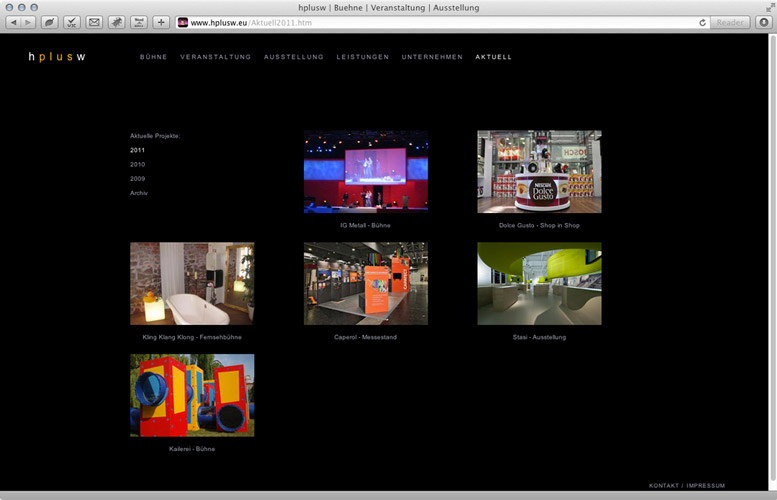Click the plus add bookmark button
The image size is (777, 500).
(161, 22)
